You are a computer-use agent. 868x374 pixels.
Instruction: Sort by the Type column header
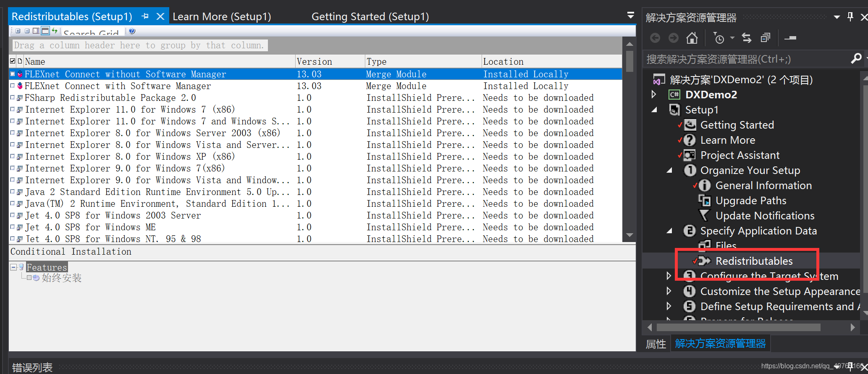point(423,61)
